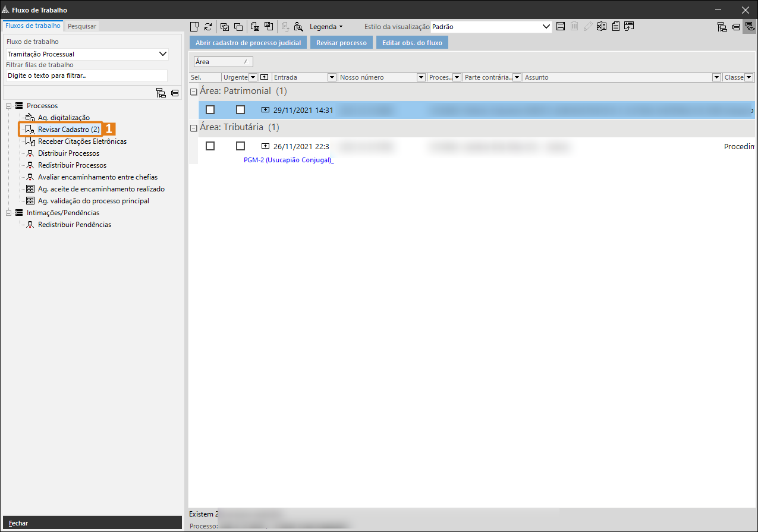This screenshot has width=758, height=532.
Task: Collapse the Área: Patrimonial group
Action: [193, 92]
